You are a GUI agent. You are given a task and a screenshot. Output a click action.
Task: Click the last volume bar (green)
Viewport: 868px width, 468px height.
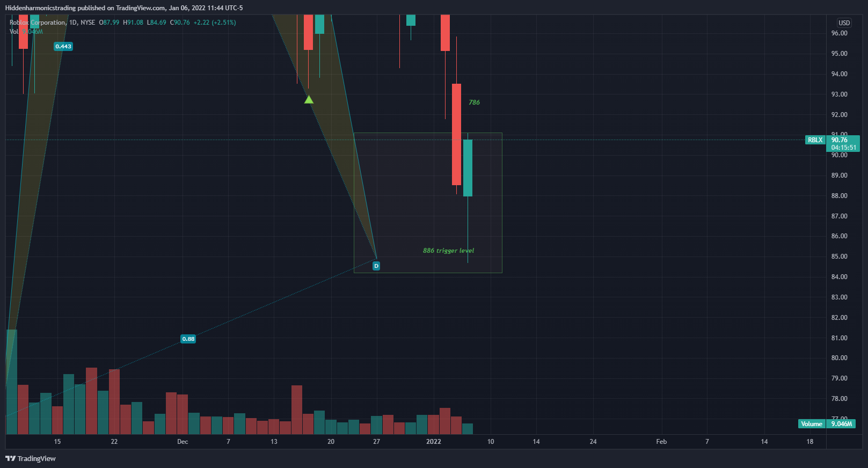point(468,429)
